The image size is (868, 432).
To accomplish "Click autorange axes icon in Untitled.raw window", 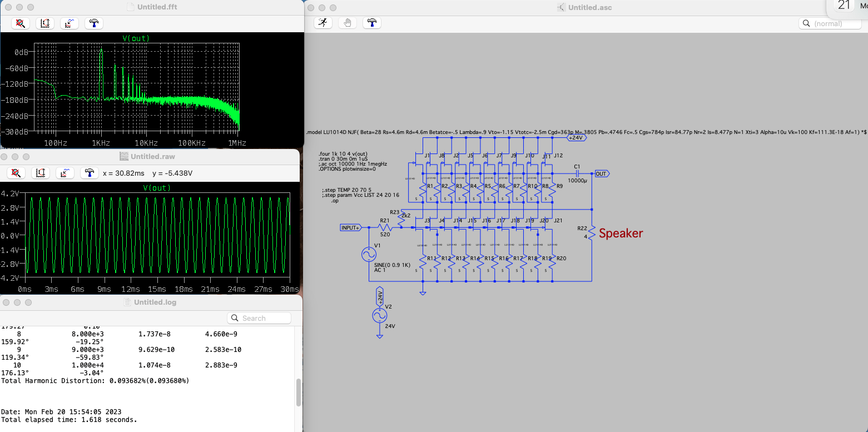I will (41, 173).
